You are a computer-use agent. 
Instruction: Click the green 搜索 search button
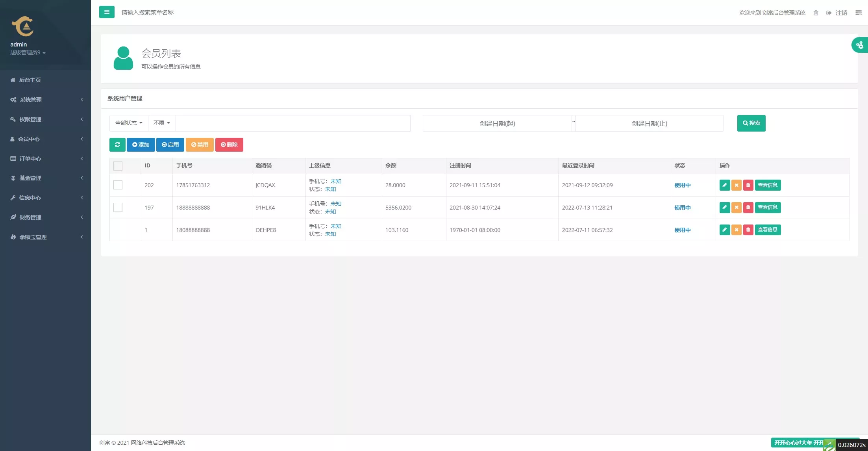point(751,123)
